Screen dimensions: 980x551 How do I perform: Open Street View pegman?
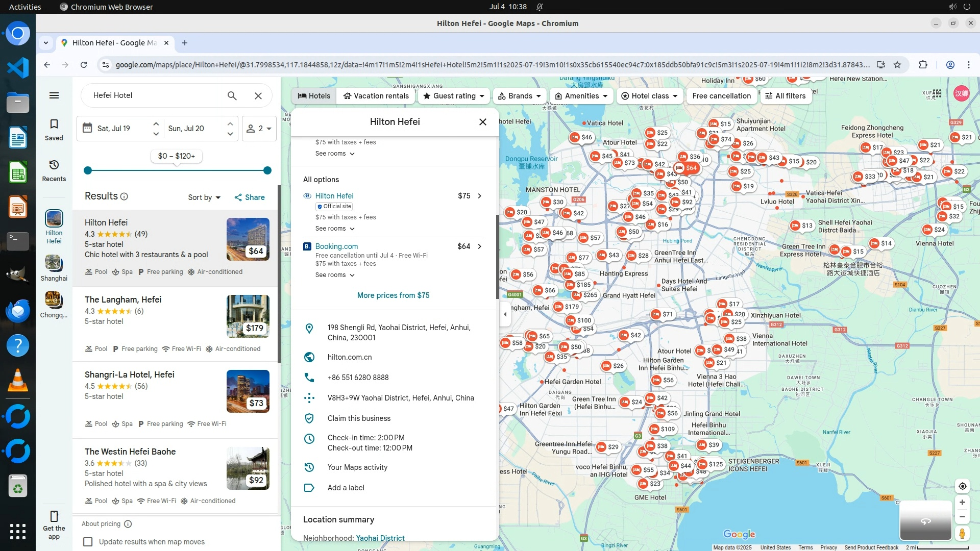(x=962, y=534)
